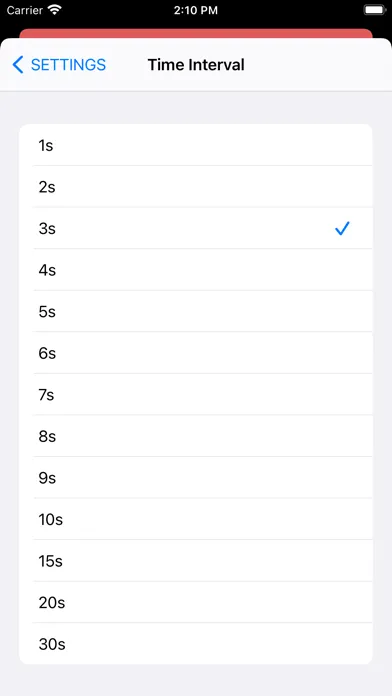
Task: Select the 2s time interval
Action: coord(196,187)
